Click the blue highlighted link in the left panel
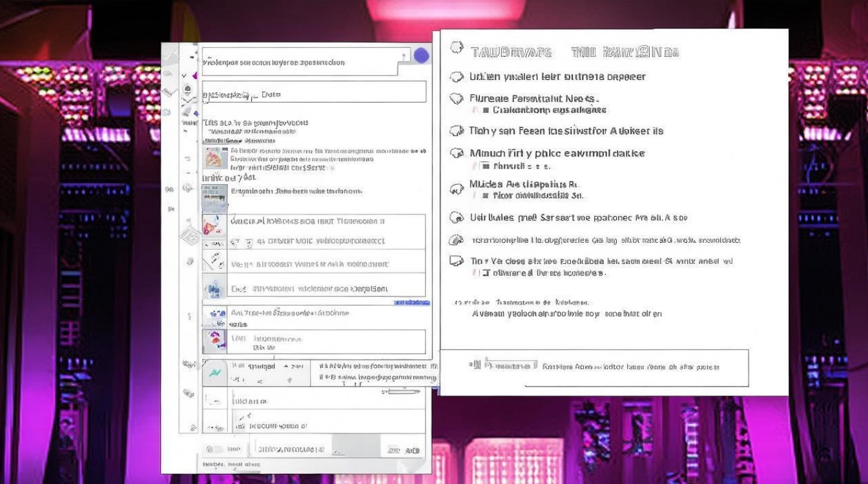This screenshot has width=868, height=484. tap(411, 302)
